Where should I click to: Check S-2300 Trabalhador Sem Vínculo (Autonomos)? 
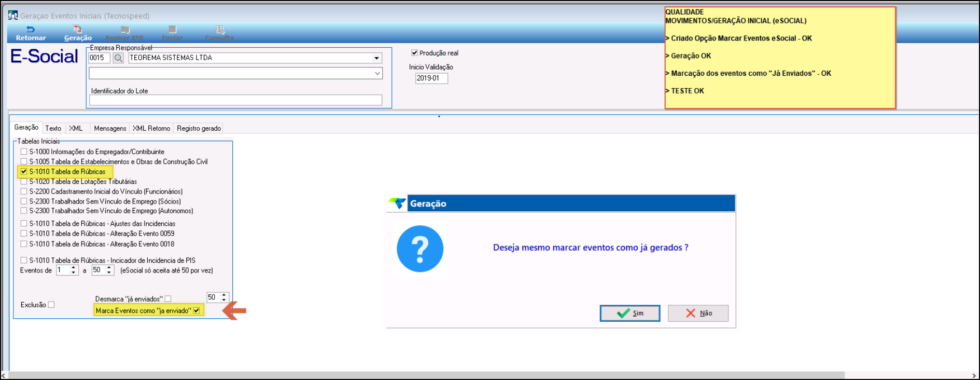(x=24, y=211)
